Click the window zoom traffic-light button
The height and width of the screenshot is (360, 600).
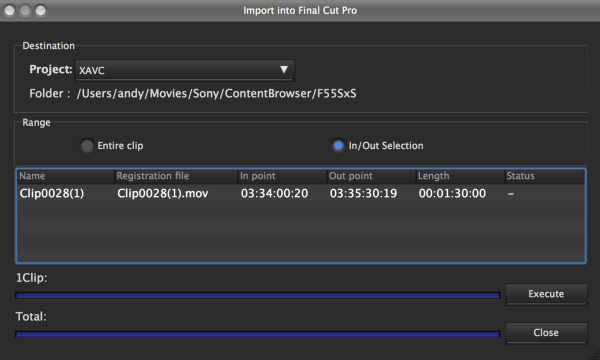click(40, 10)
